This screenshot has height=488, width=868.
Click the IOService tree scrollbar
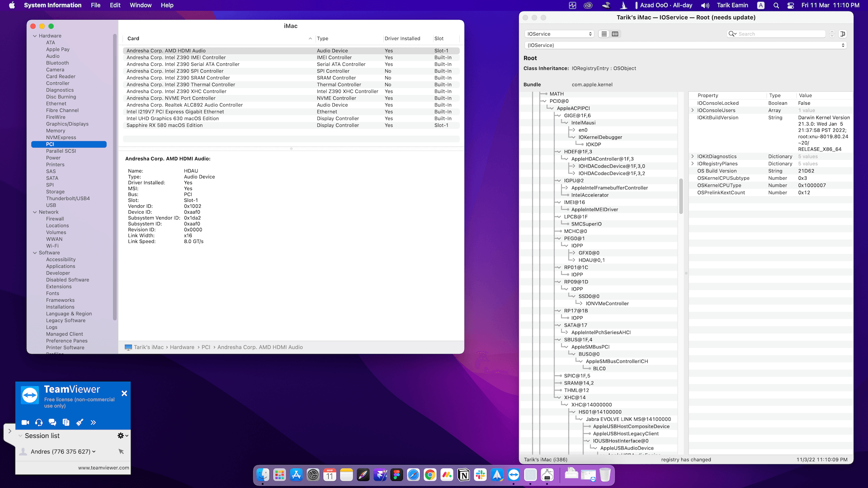[681, 196]
